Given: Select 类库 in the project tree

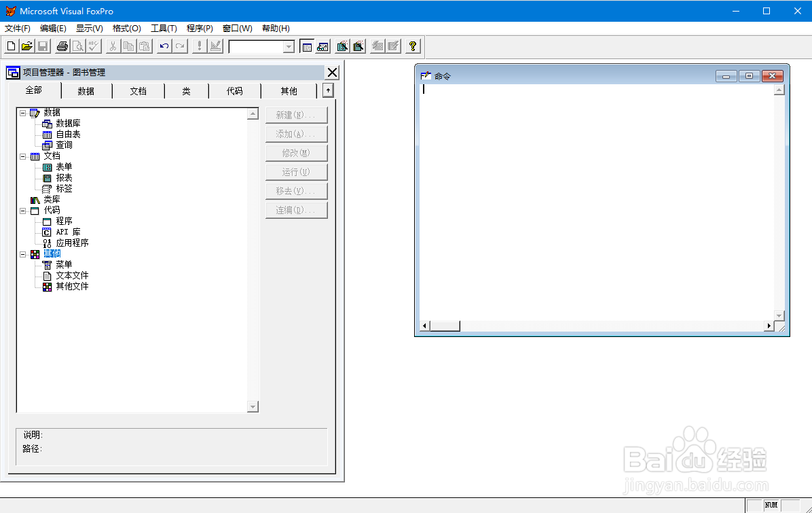Looking at the screenshot, I should [52, 200].
